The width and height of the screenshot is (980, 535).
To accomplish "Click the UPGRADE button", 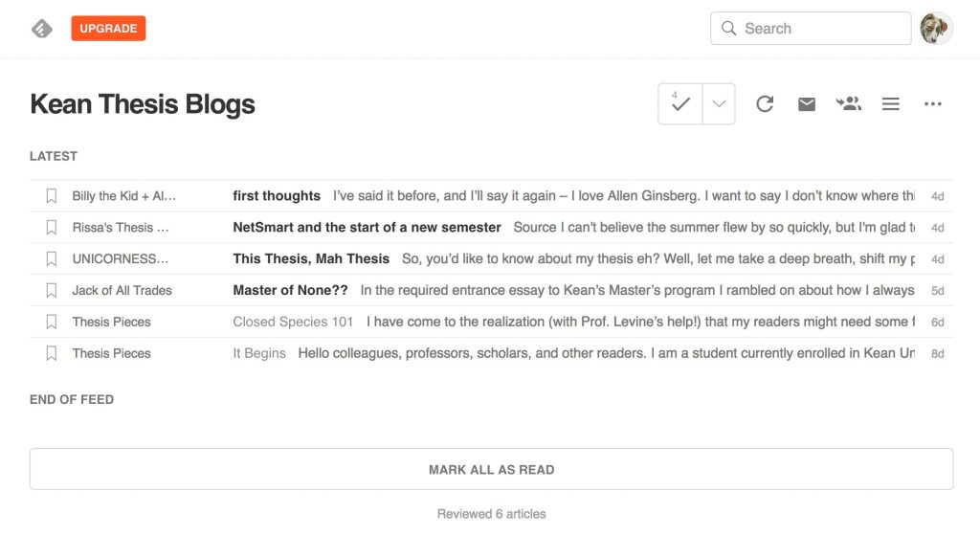I will [108, 29].
